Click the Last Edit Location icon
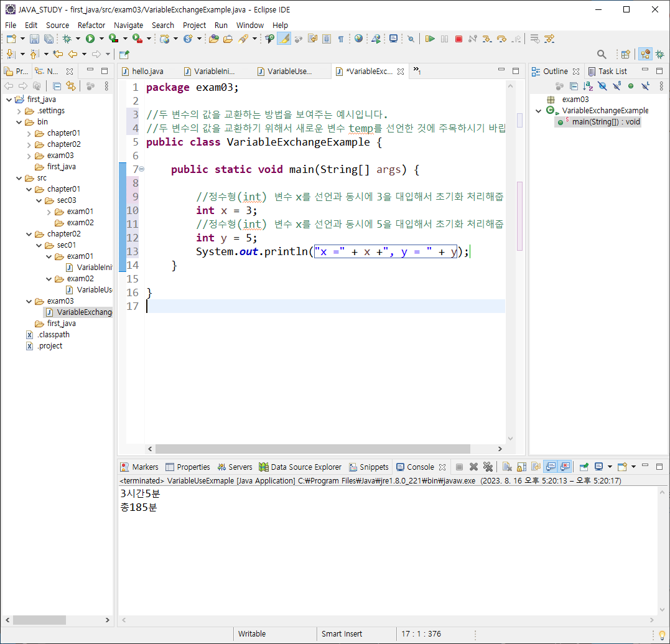The image size is (670, 644). (58, 54)
